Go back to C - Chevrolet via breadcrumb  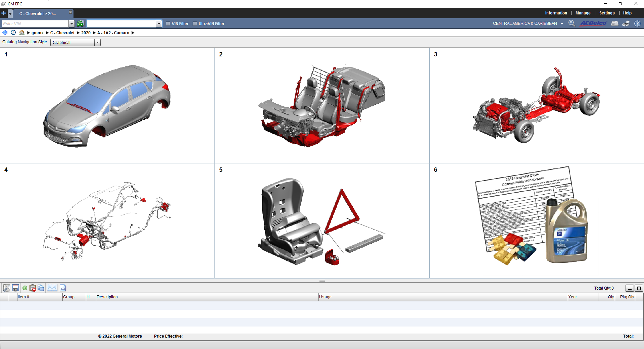tap(62, 33)
